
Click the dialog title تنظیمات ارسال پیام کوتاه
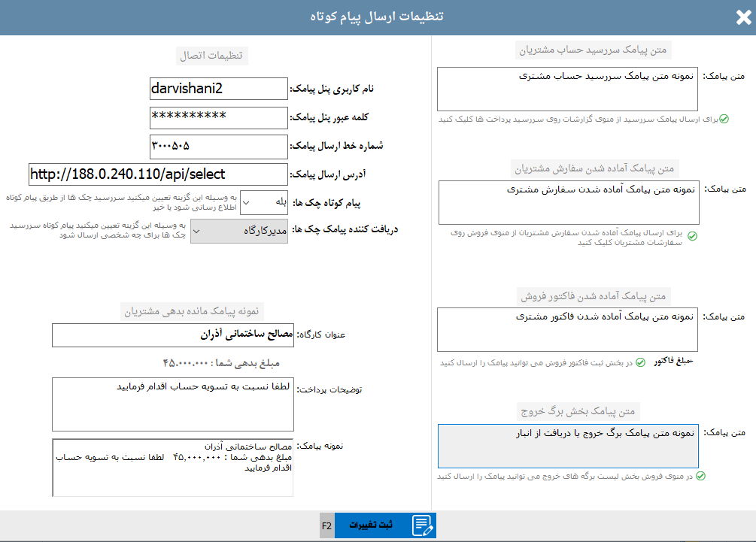(x=377, y=17)
